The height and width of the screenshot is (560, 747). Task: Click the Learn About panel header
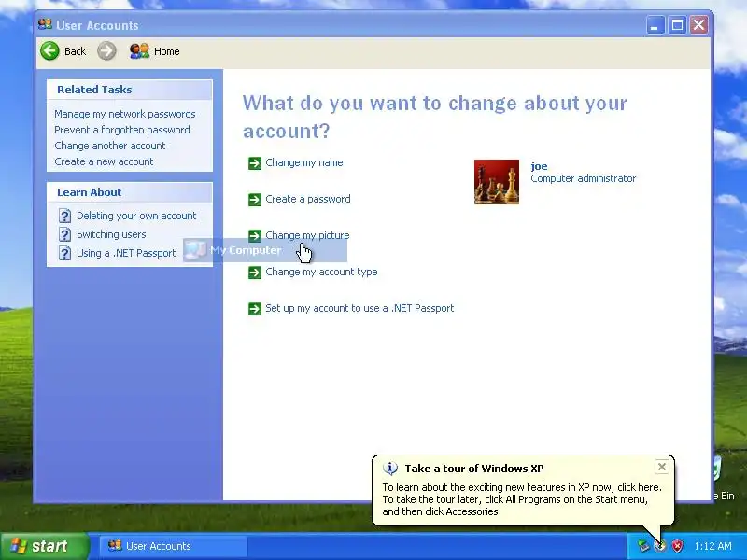click(130, 192)
